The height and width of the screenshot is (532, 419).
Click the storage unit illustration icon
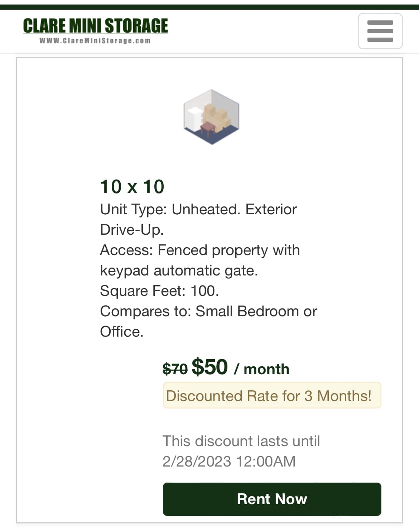pos(211,117)
